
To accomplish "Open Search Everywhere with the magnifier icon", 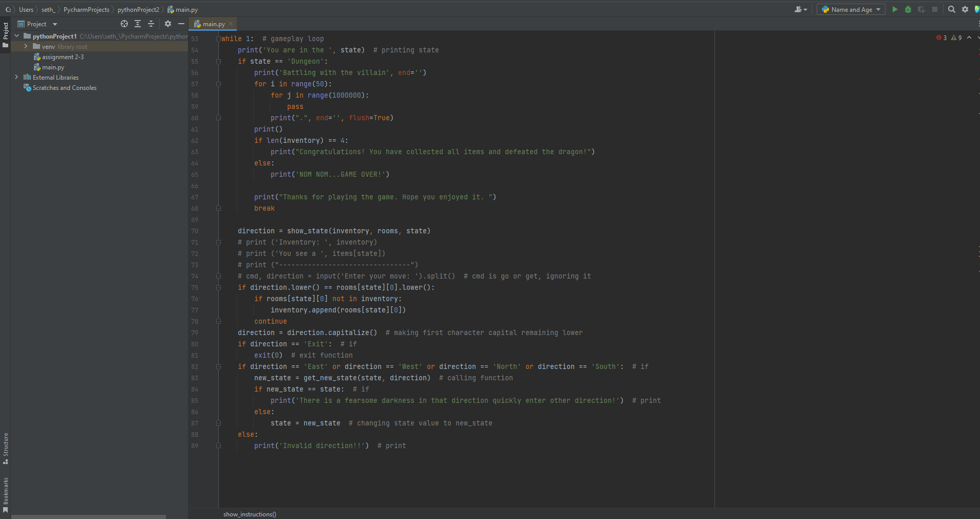I will (951, 9).
